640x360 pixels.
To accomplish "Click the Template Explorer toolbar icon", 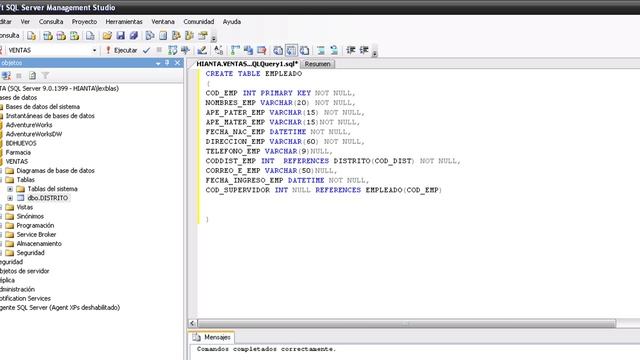I will [x=189, y=36].
